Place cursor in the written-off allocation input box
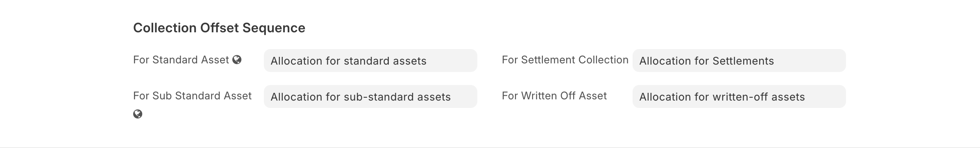This screenshot has height=148, width=980. tap(739, 96)
